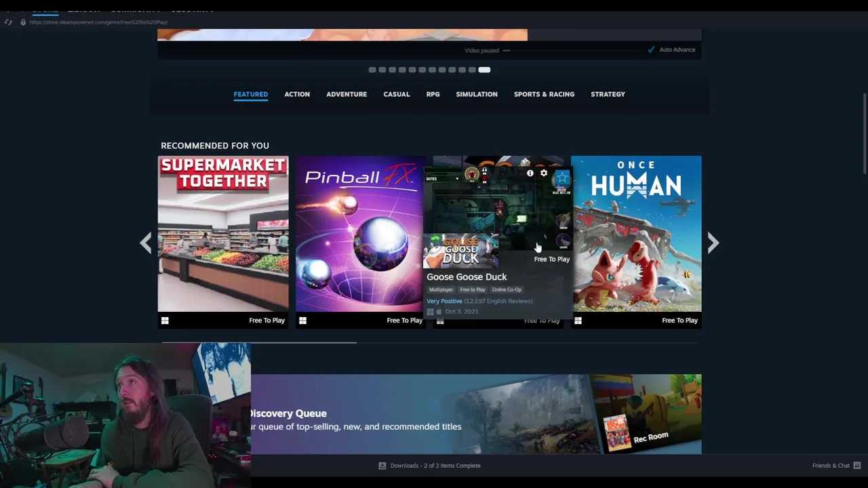This screenshot has height=488, width=868.
Task: Click the Apple platform icon in hover card
Action: 439,312
